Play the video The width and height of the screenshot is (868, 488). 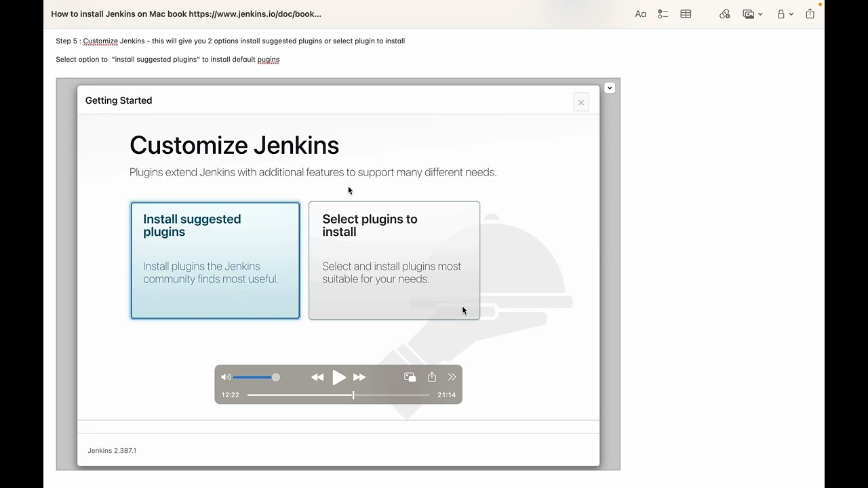pyautogui.click(x=339, y=377)
